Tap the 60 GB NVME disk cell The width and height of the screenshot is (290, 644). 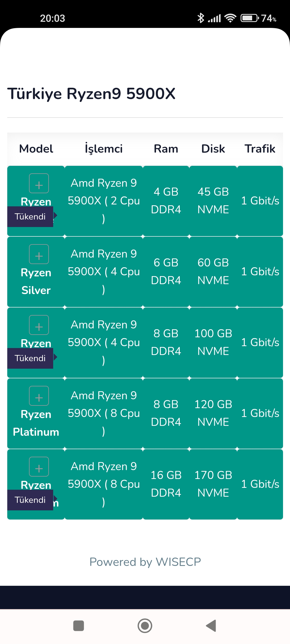click(x=213, y=271)
